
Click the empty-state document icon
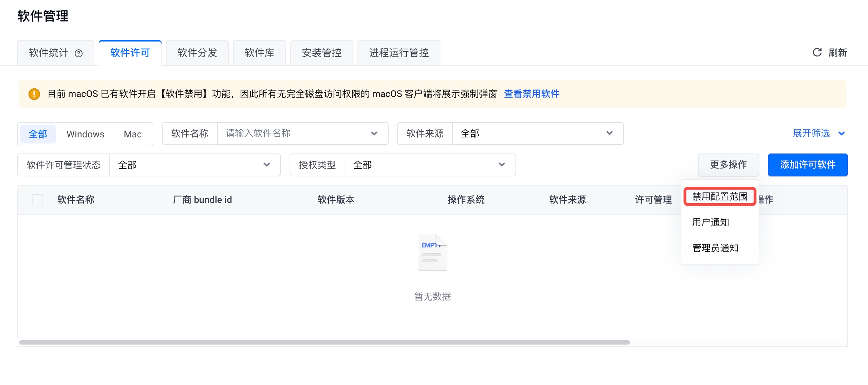coord(432,253)
